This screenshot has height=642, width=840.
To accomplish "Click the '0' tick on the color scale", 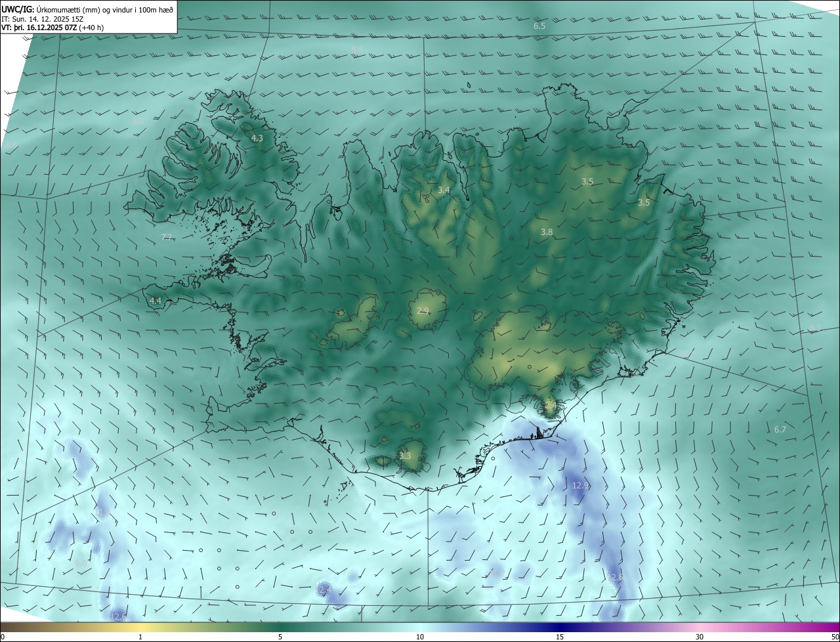I will point(2,637).
